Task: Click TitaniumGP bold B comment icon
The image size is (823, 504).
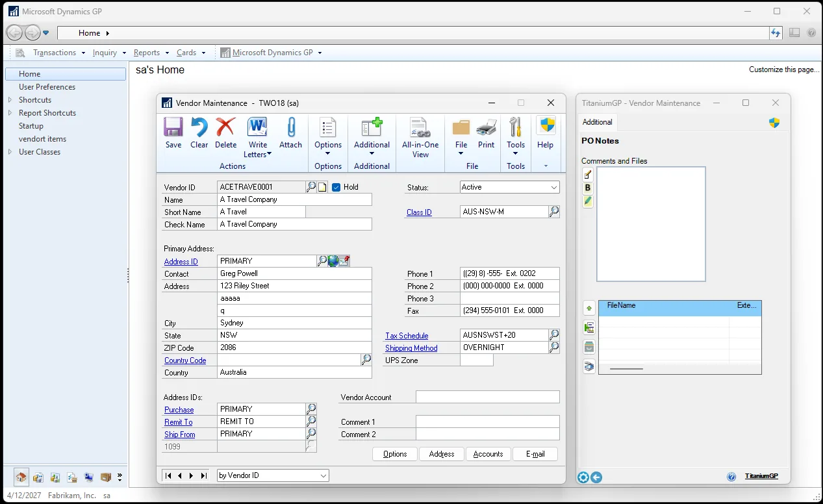Action: (x=588, y=188)
